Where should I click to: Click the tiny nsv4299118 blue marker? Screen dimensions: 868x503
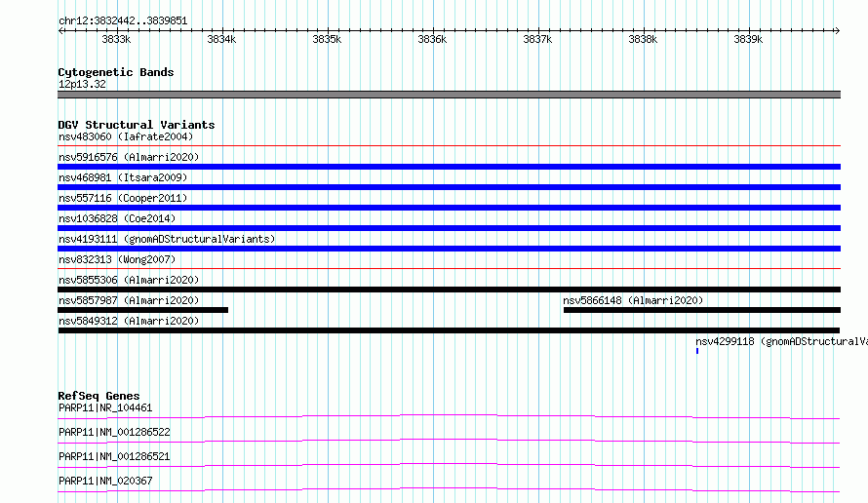697,351
